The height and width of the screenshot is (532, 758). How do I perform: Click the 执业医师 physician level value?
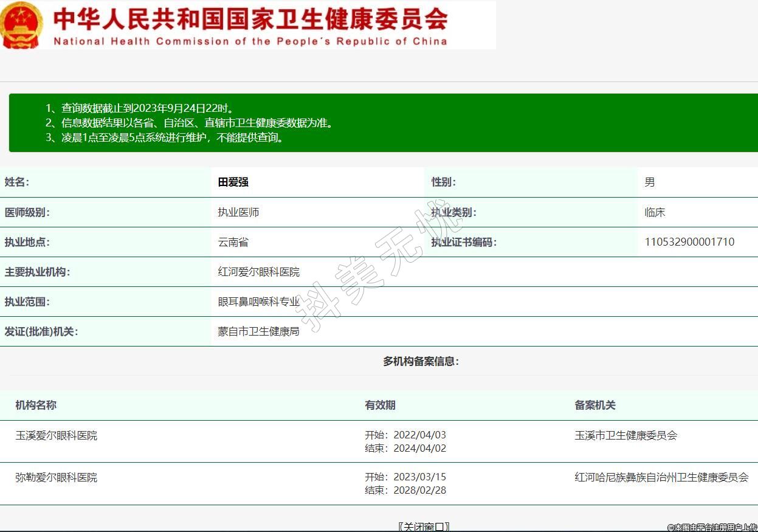coord(239,213)
